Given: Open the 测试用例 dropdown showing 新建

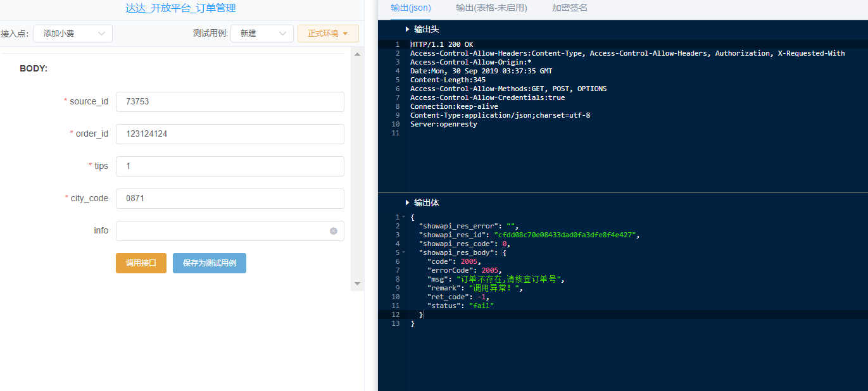Looking at the screenshot, I should (261, 34).
